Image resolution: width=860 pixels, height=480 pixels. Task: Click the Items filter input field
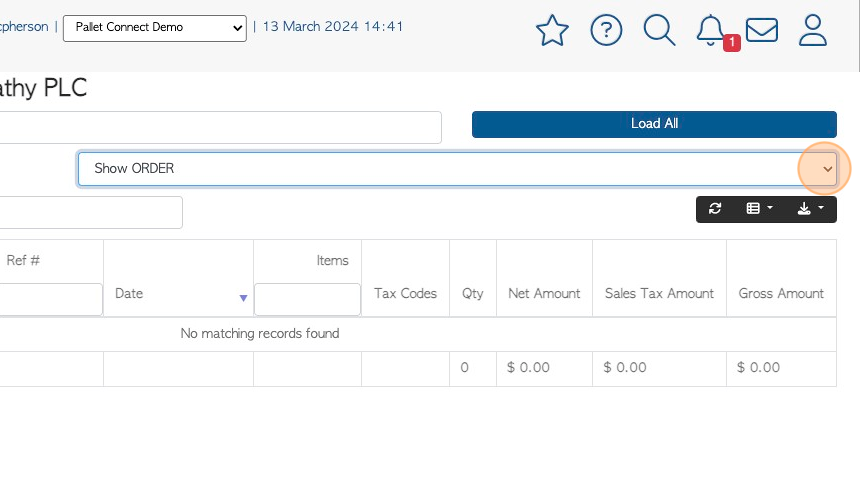[307, 299]
